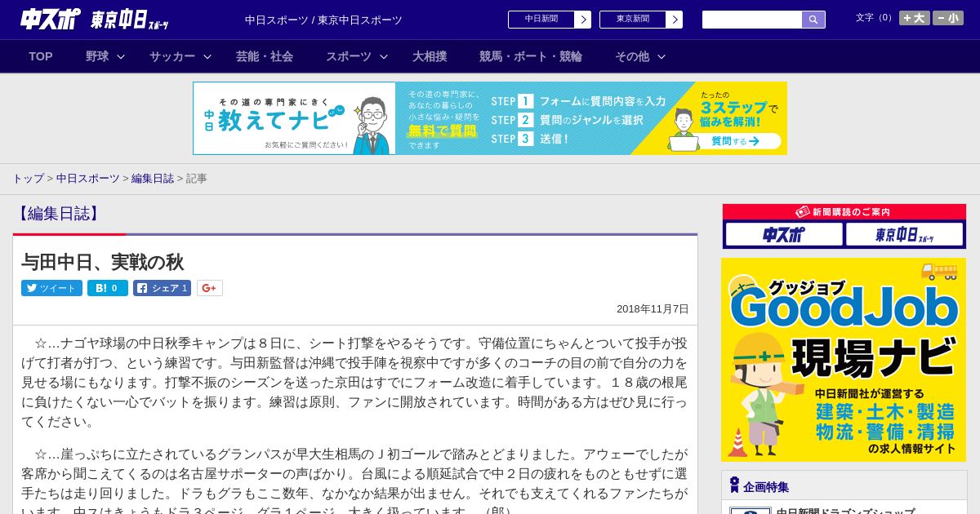Click the 中スポ subscription button in sidebar
The height and width of the screenshot is (514, 980).
point(784,235)
